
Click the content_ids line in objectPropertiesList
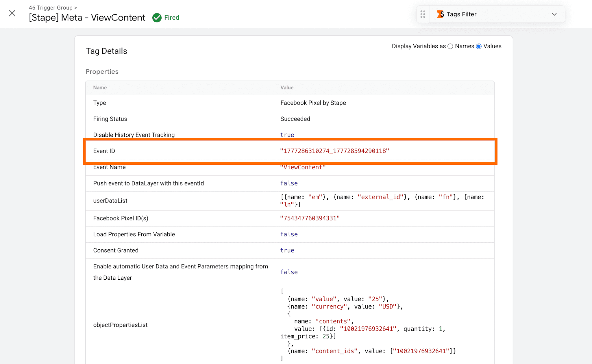click(372, 351)
